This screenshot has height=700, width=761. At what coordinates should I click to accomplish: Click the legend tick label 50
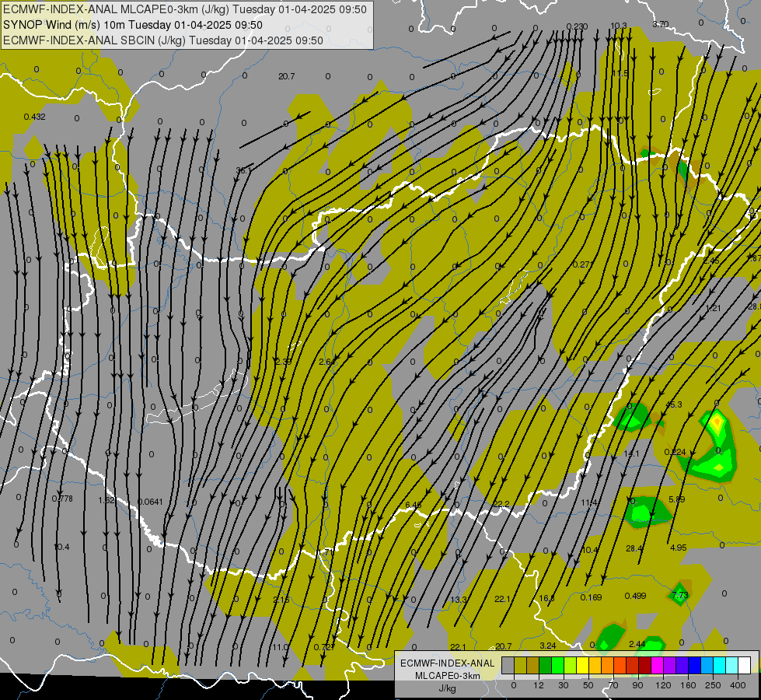click(x=588, y=685)
